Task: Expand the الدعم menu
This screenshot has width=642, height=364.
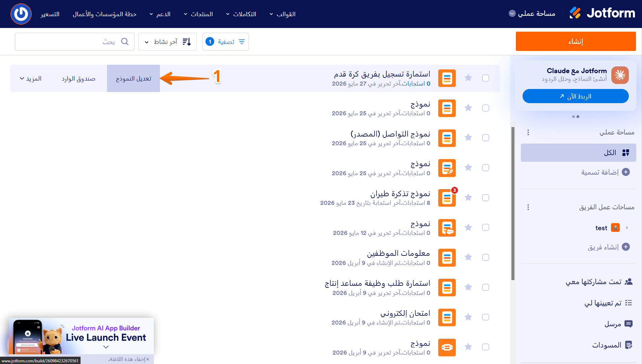Action: click(x=160, y=14)
